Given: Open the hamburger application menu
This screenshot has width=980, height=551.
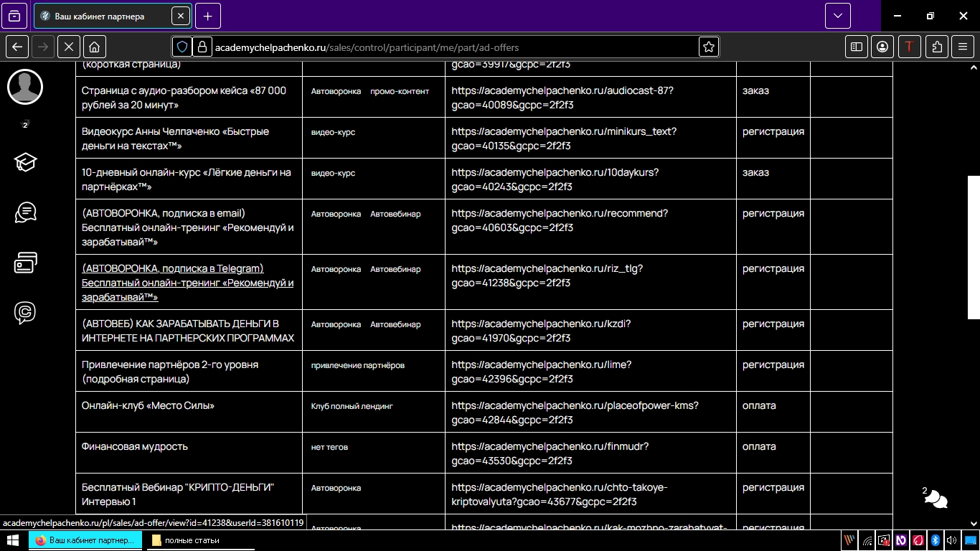Looking at the screenshot, I should click(x=963, y=47).
